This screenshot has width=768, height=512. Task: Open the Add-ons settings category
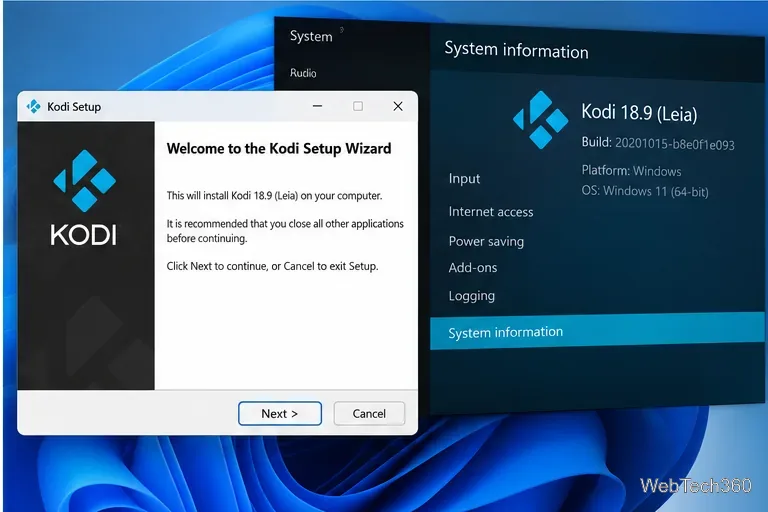[473, 268]
